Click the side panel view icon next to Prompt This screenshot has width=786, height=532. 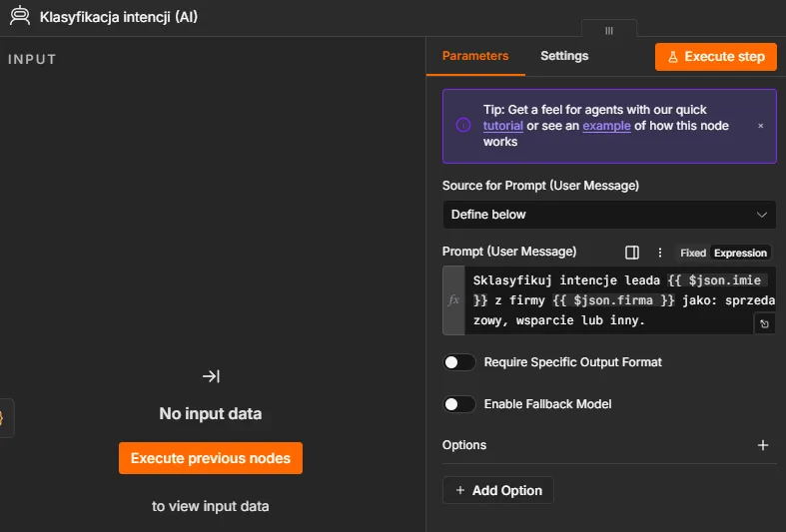coord(632,253)
